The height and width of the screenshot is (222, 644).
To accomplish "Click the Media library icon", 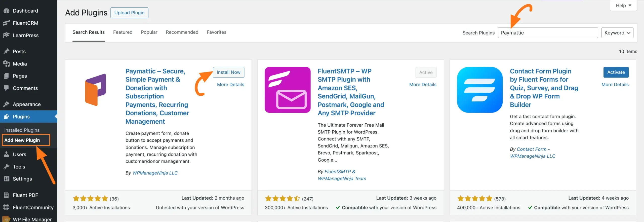I will 6,64.
